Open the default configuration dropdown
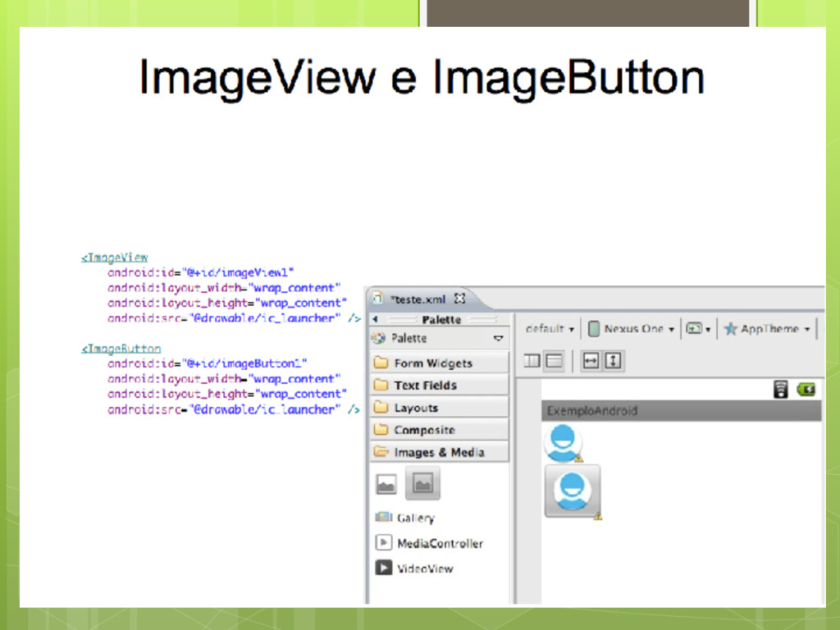This screenshot has width=840, height=630. 550,329
